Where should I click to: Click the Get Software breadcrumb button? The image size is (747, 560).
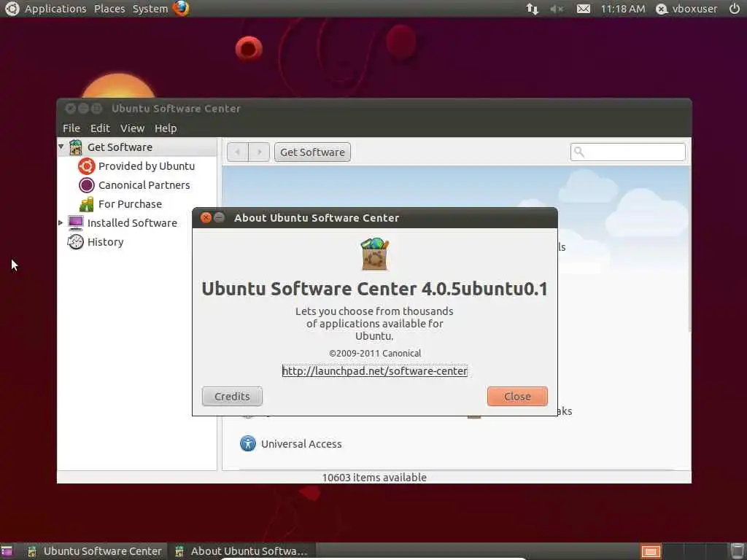coord(312,152)
